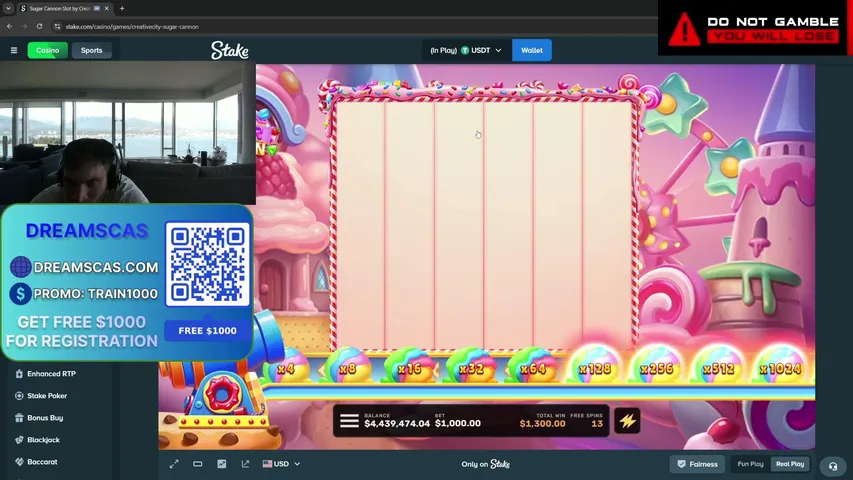Click the Bonus Buy gift icon
853x480 pixels.
pyautogui.click(x=19, y=418)
